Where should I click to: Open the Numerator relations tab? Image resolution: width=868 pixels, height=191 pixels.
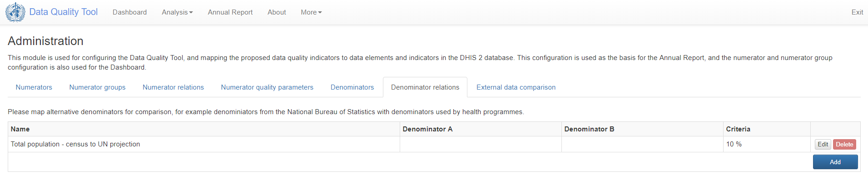173,87
